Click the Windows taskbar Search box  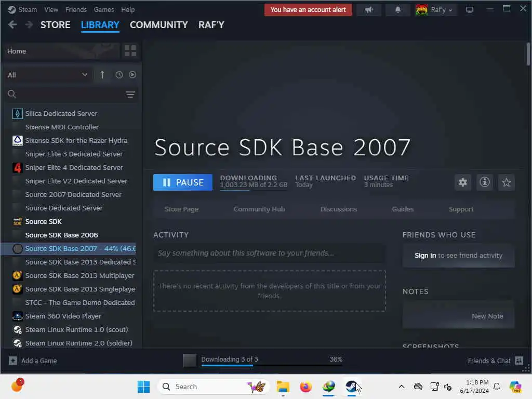pos(213,387)
